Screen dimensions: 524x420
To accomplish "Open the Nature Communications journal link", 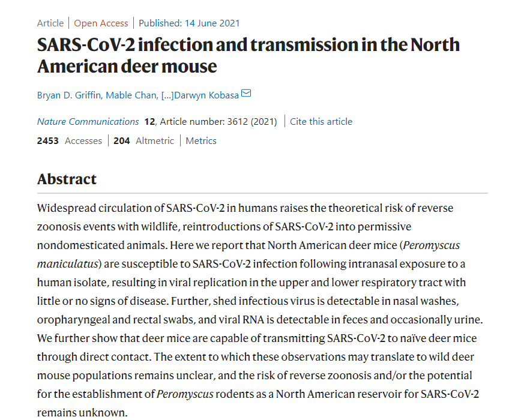I will [x=88, y=121].
